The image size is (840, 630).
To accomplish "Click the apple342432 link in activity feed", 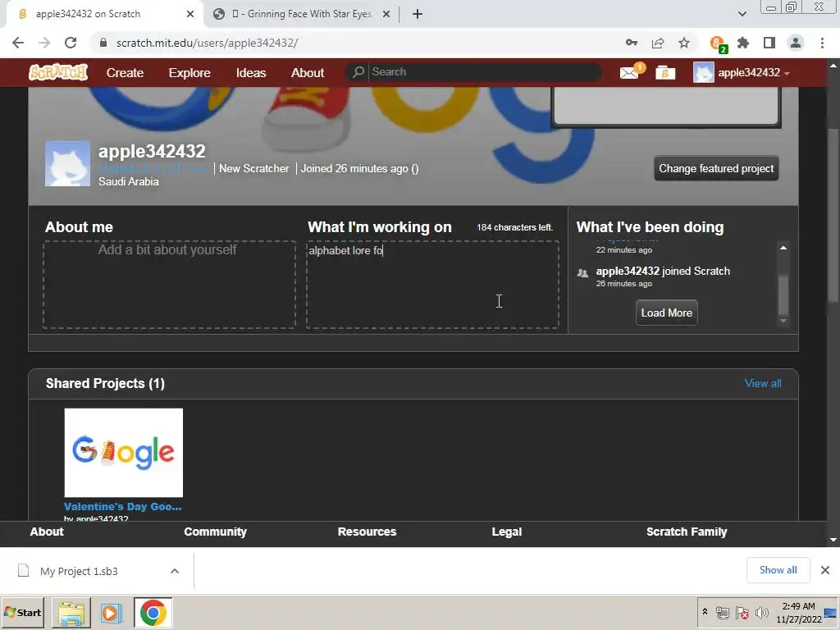I will (x=628, y=271).
